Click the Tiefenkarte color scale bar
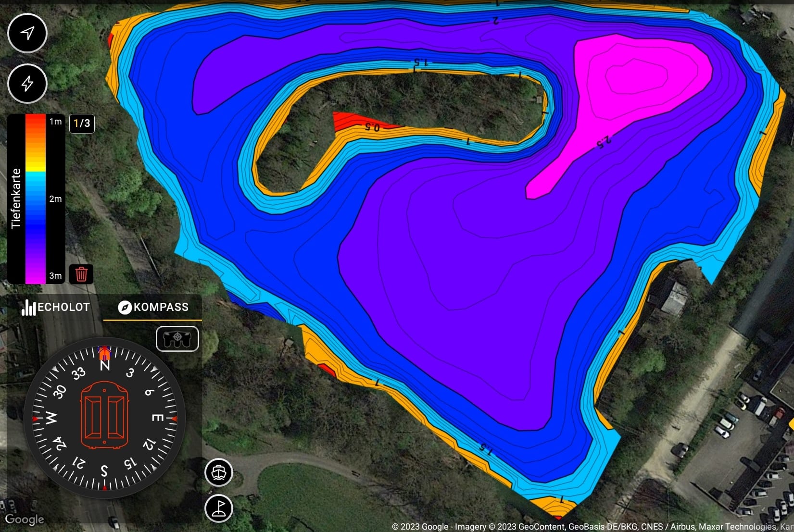 coord(35,198)
